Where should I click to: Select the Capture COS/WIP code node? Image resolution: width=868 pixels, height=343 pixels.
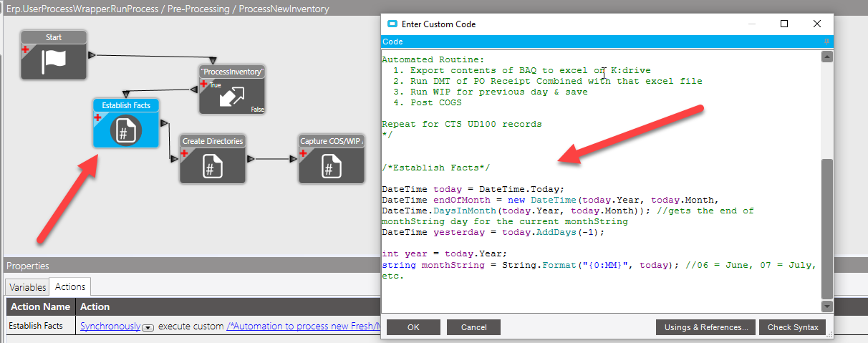(x=332, y=159)
